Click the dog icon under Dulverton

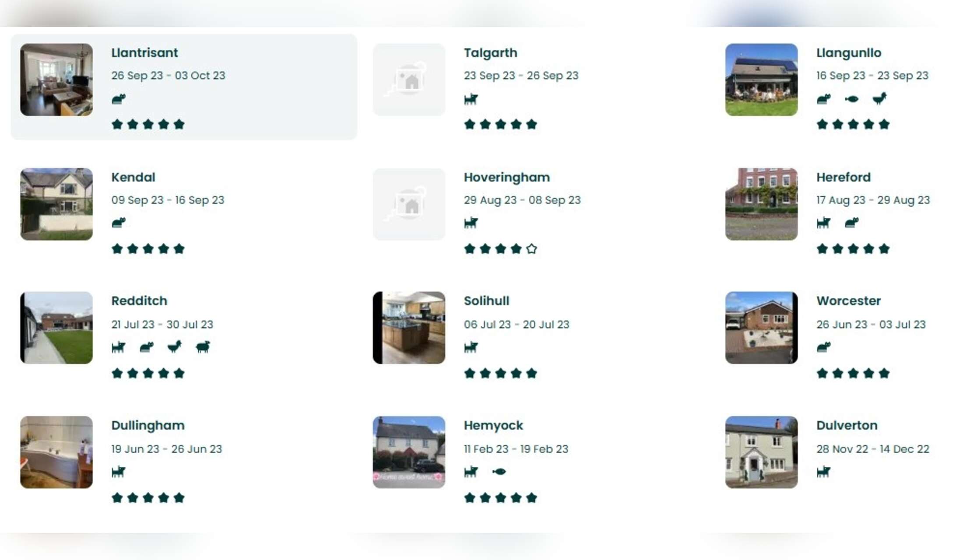pos(823,472)
